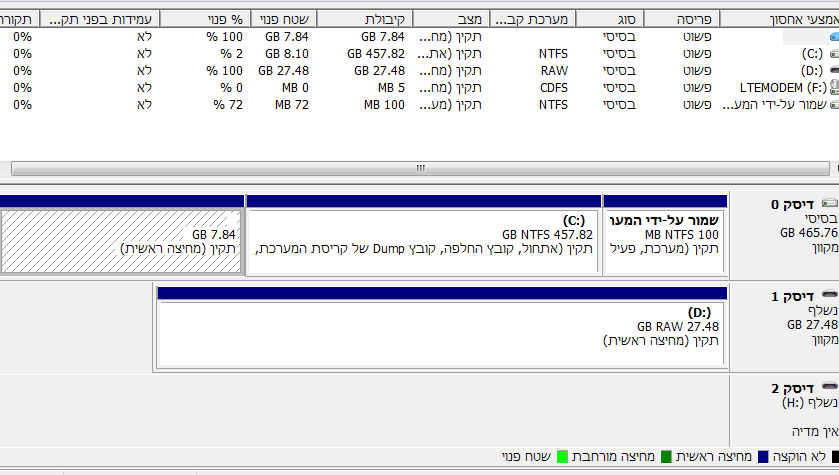Screen dimensions: 839x475
Task: Select the LTEMODEM (F:) volume row name
Action: tap(782, 88)
